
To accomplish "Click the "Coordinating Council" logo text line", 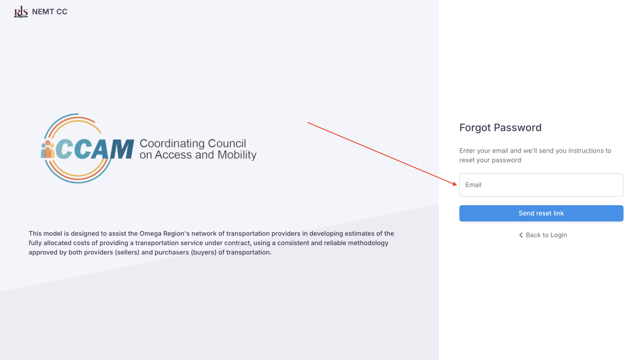I will [x=193, y=143].
